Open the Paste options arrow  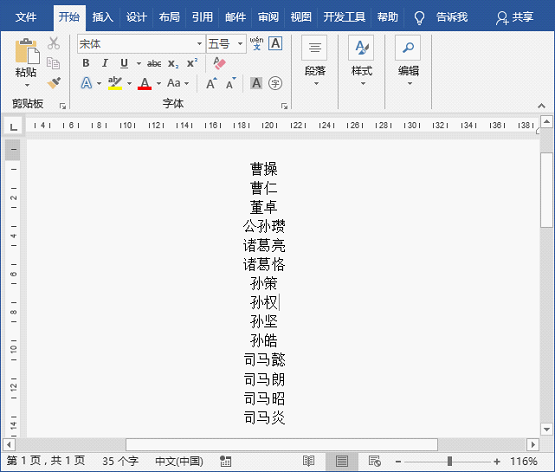(x=27, y=85)
